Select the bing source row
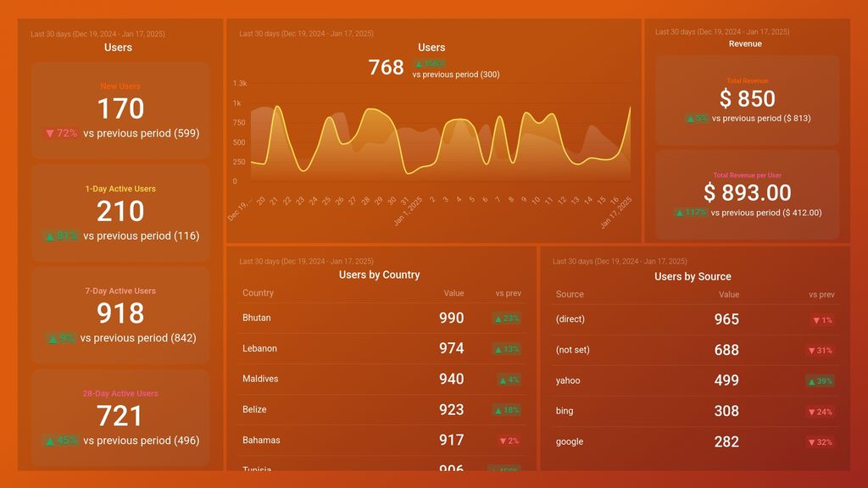Image resolution: width=868 pixels, height=488 pixels. (695, 411)
